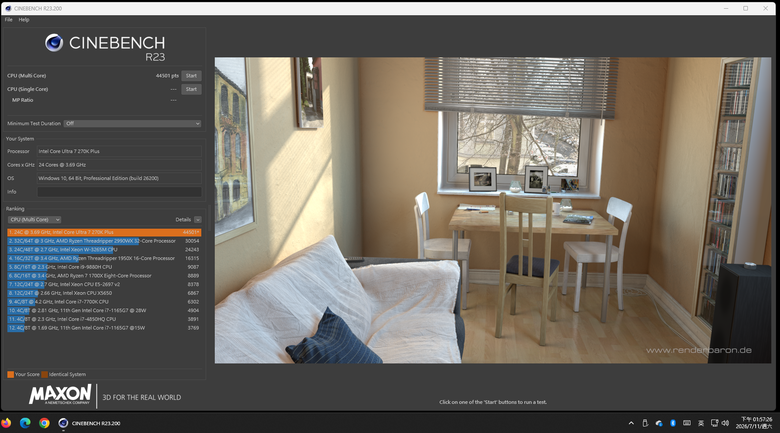Open the volume speaker tray icon
Viewport: 780px width, 433px height.
[x=725, y=423]
